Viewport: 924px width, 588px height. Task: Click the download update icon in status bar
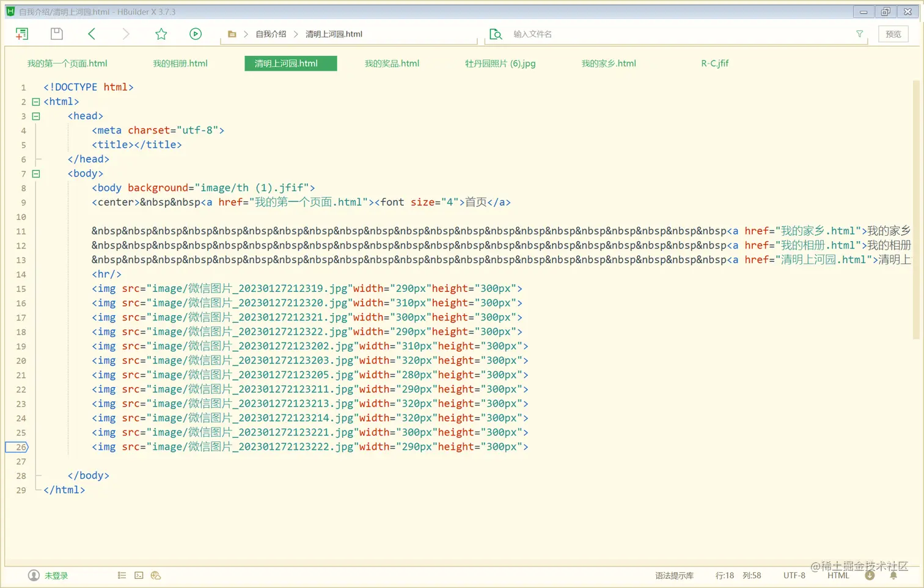870,575
